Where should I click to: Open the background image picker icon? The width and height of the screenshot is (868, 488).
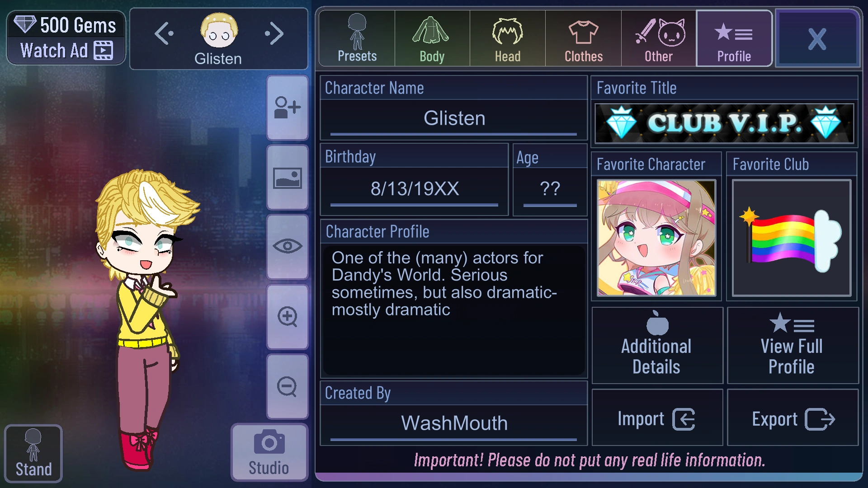click(288, 178)
